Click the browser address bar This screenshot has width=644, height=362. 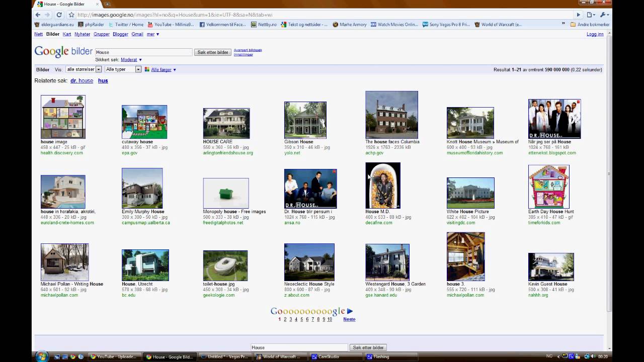322,15
